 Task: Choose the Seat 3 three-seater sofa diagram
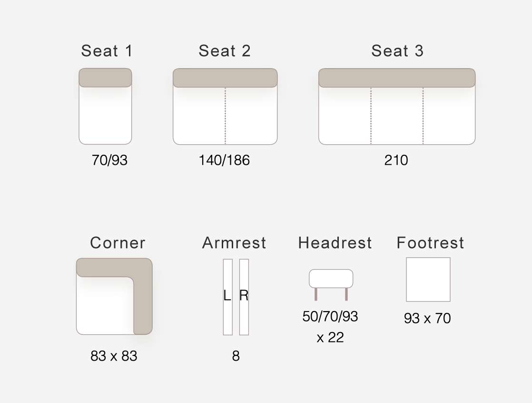point(396,106)
